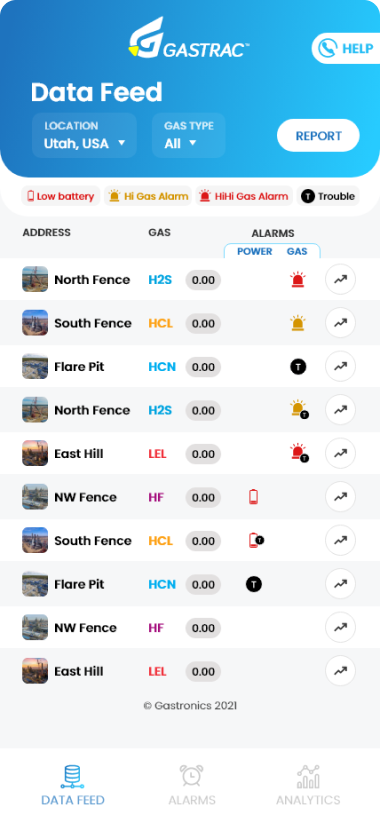The height and width of the screenshot is (822, 380).
Task: Click the Gastrac logo
Action: click(x=189, y=38)
